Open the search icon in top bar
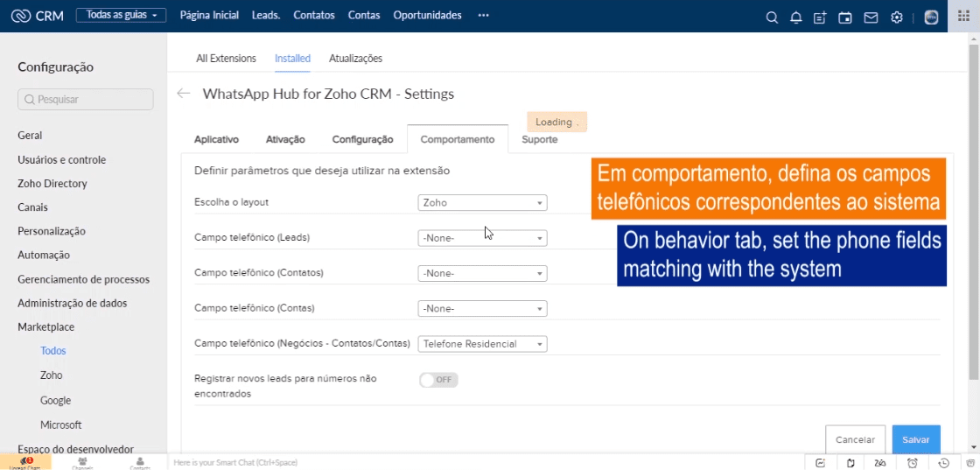The width and height of the screenshot is (980, 470). [x=771, y=17]
